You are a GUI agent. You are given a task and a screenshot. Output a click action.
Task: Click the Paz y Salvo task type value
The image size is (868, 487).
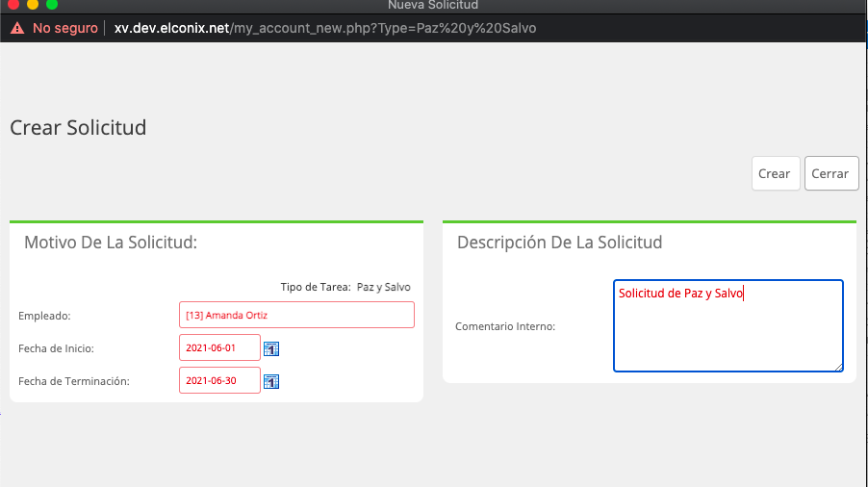(384, 287)
